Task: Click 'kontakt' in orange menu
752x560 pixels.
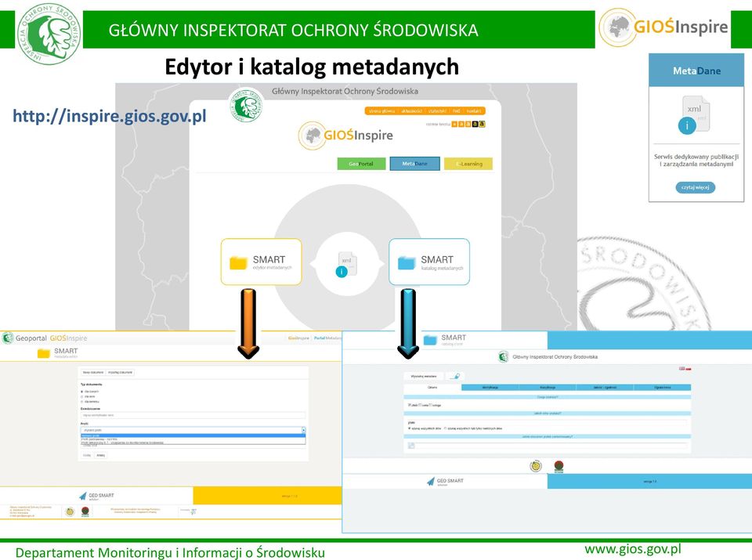Action: pos(474,110)
